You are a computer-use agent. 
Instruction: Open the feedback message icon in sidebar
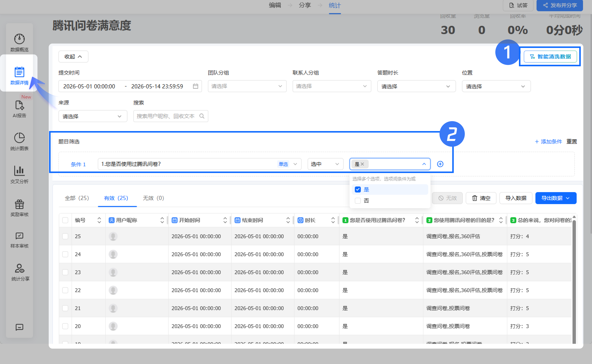[x=19, y=327]
